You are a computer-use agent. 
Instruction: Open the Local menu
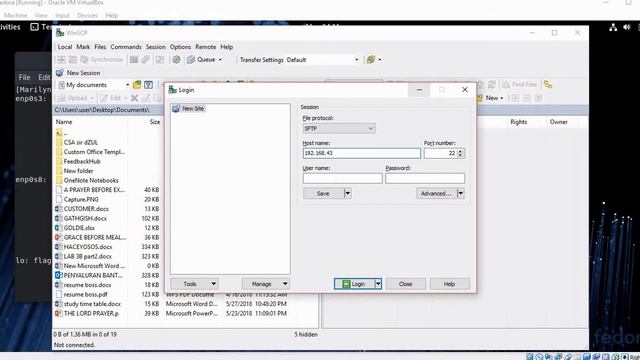(64, 47)
